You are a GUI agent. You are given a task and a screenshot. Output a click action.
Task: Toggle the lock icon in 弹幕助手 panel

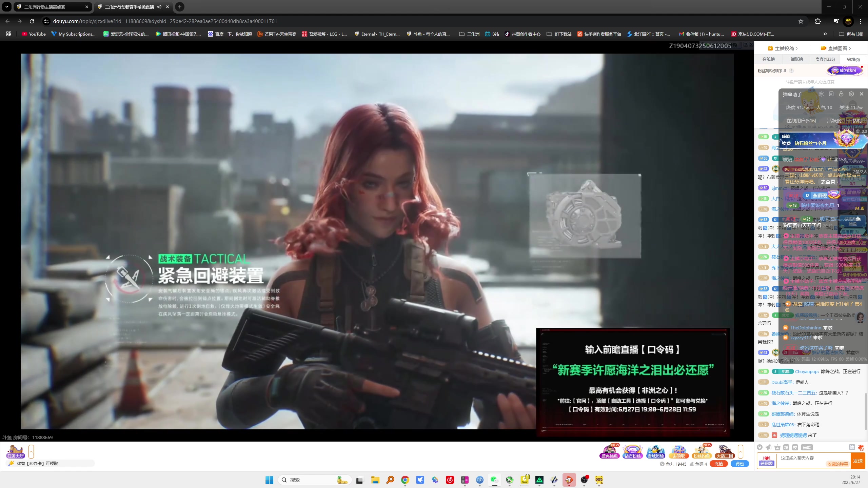[841, 94]
